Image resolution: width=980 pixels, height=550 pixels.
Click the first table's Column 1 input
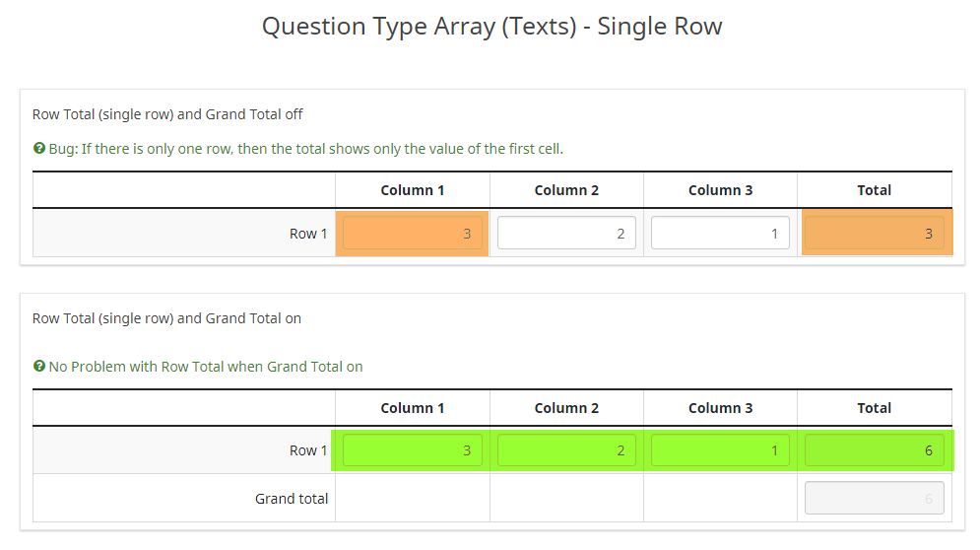413,234
